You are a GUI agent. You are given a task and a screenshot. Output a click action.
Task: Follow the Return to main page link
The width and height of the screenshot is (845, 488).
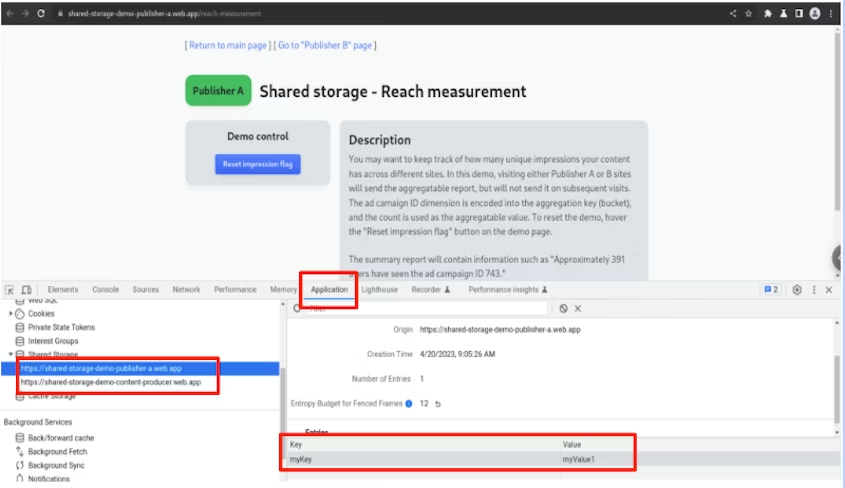coord(227,45)
